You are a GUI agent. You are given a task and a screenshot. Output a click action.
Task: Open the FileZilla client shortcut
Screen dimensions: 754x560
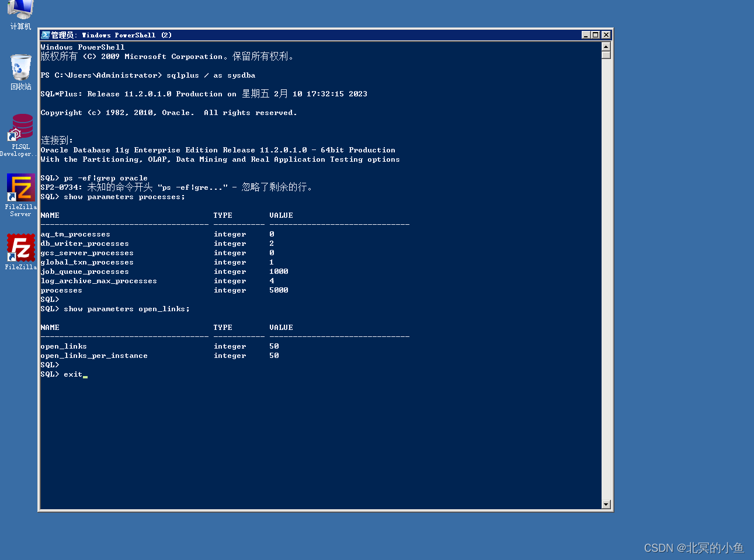coord(20,252)
